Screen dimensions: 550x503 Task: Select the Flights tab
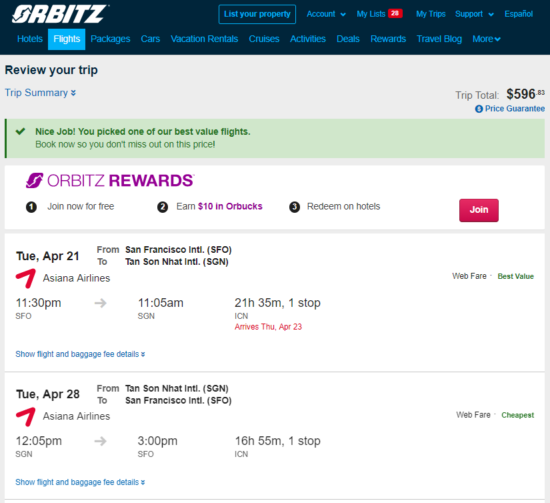pyautogui.click(x=67, y=39)
